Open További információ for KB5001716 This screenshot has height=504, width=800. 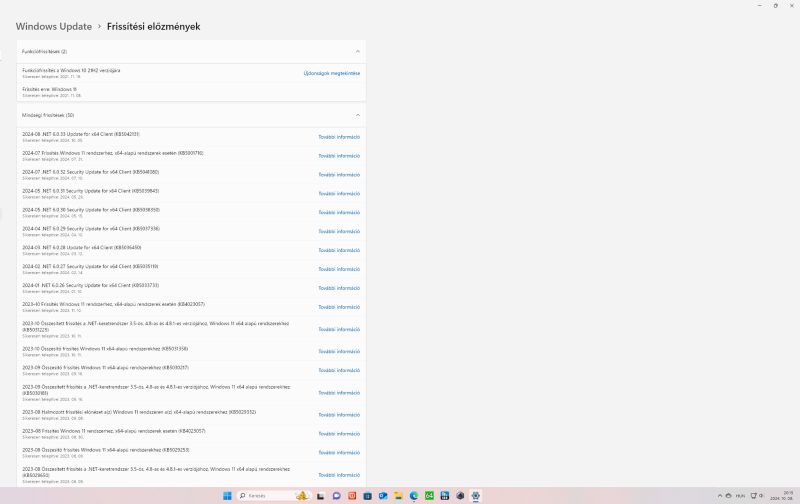pos(339,156)
